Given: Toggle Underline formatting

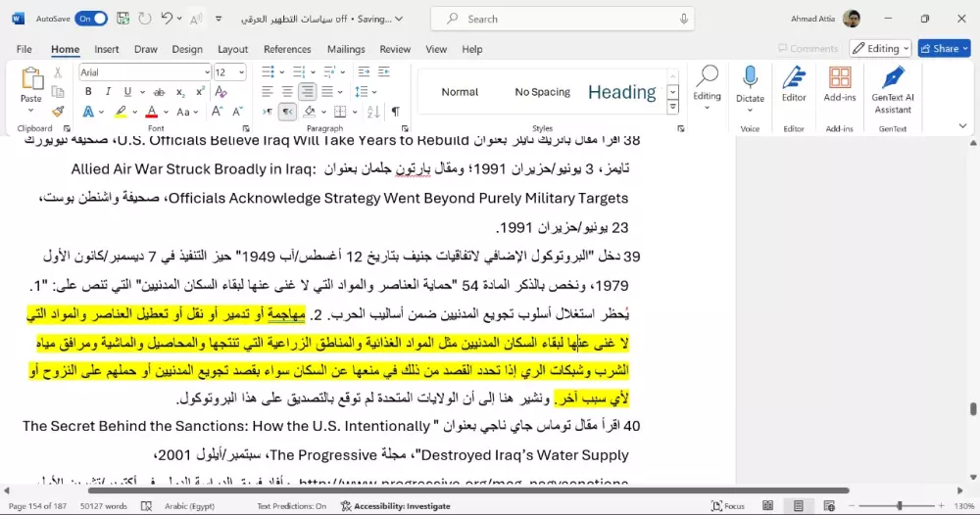Looking at the screenshot, I should point(127,92).
